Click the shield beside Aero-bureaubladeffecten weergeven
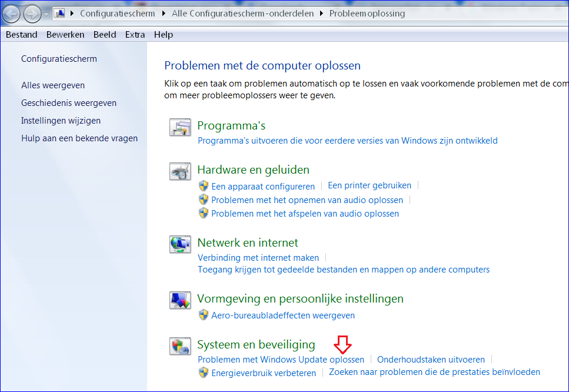The width and height of the screenshot is (569, 392). (204, 315)
